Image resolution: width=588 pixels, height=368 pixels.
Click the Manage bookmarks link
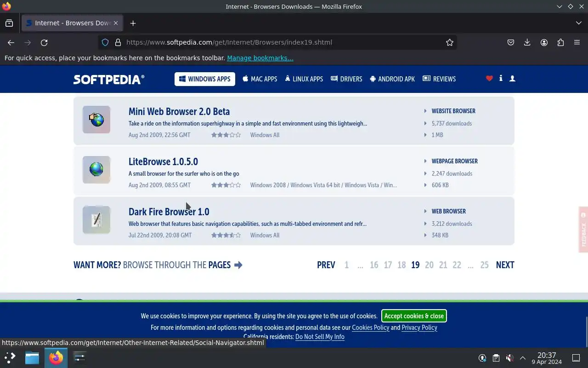click(x=260, y=58)
